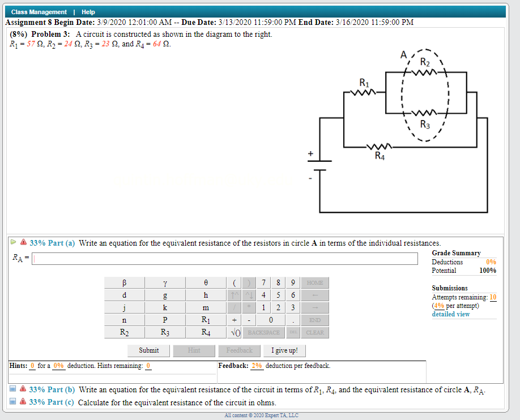The width and height of the screenshot is (520, 420).
Task: Insert the θ symbol from the keypad
Action: pos(206,282)
